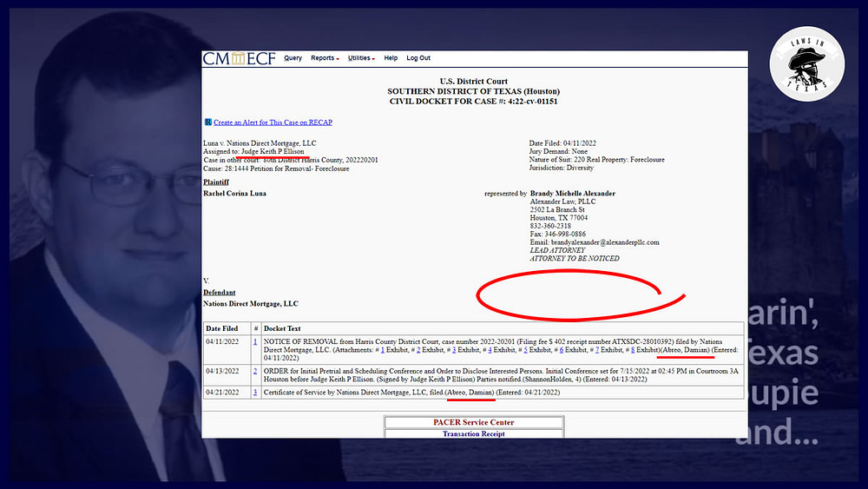Click the Transaction Receipt heading
The image size is (868, 489).
pos(474,433)
